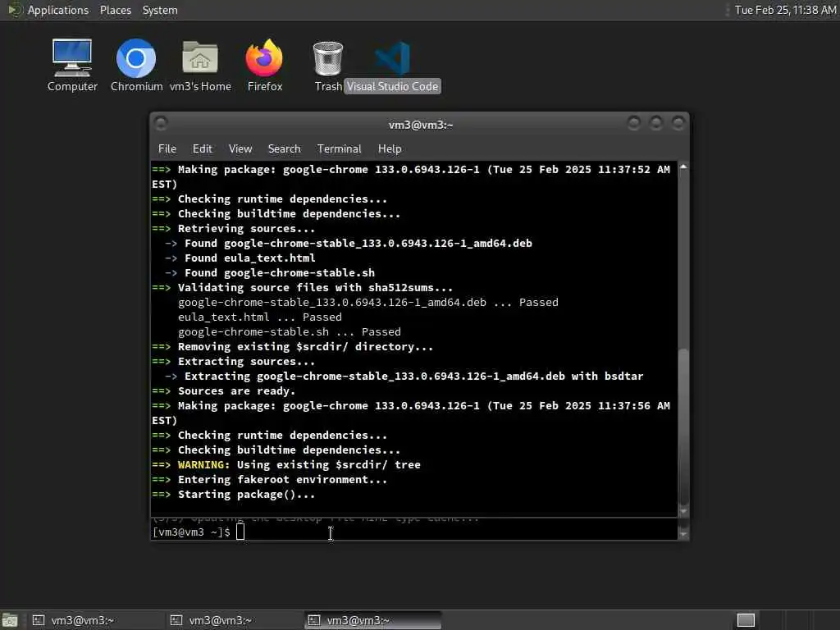
Task: Click 'Retrieving sources...' terminal line
Action: [x=246, y=229]
